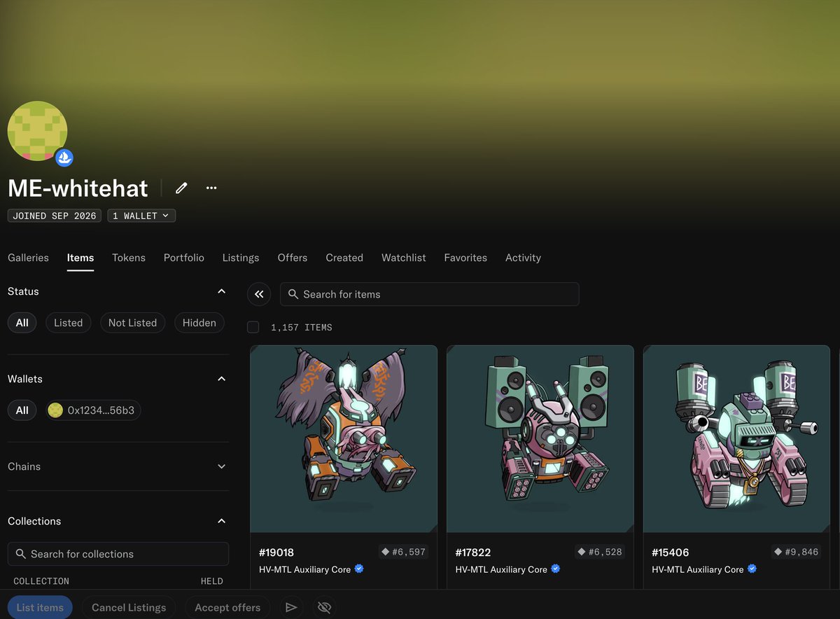The width and height of the screenshot is (840, 619).
Task: Click the OpenSea badge on profile avatar
Action: click(64, 158)
